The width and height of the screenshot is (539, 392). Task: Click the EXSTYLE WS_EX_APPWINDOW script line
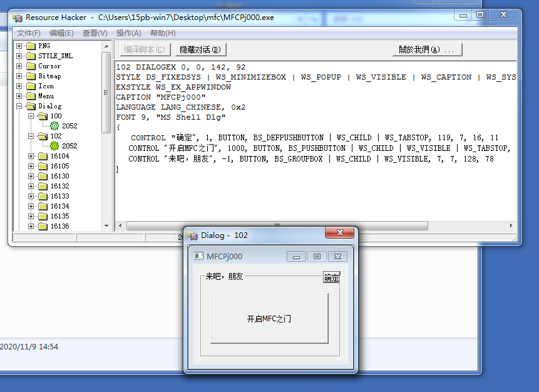pyautogui.click(x=173, y=87)
